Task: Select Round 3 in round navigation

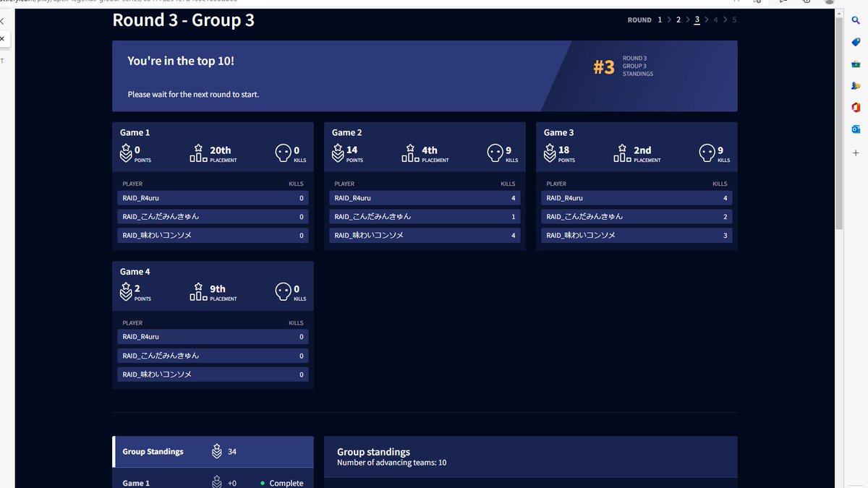Action: 697,20
